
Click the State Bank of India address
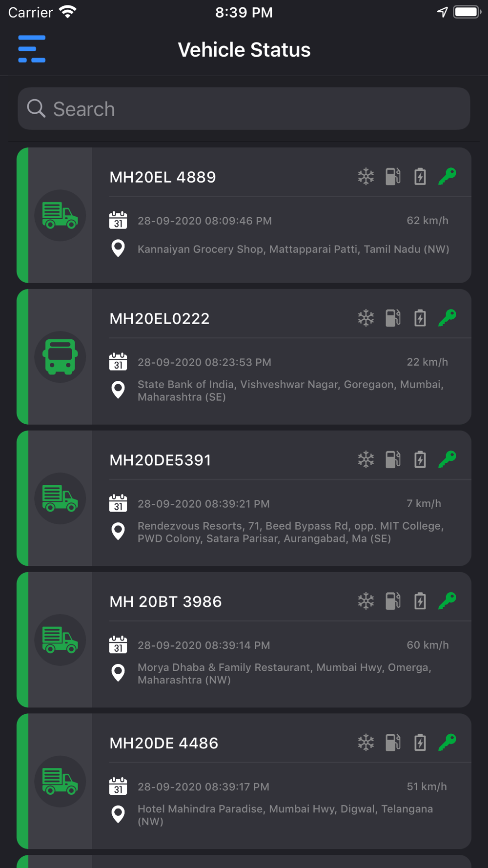pyautogui.click(x=290, y=391)
